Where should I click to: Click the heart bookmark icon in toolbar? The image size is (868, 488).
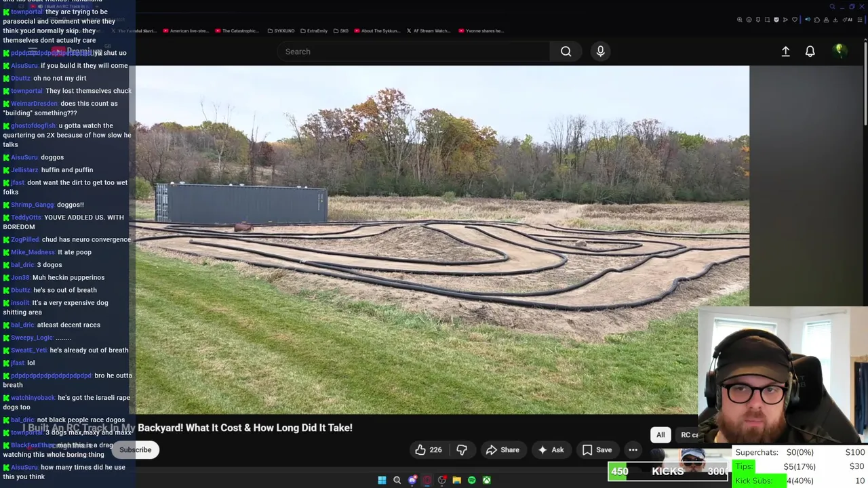795,20
